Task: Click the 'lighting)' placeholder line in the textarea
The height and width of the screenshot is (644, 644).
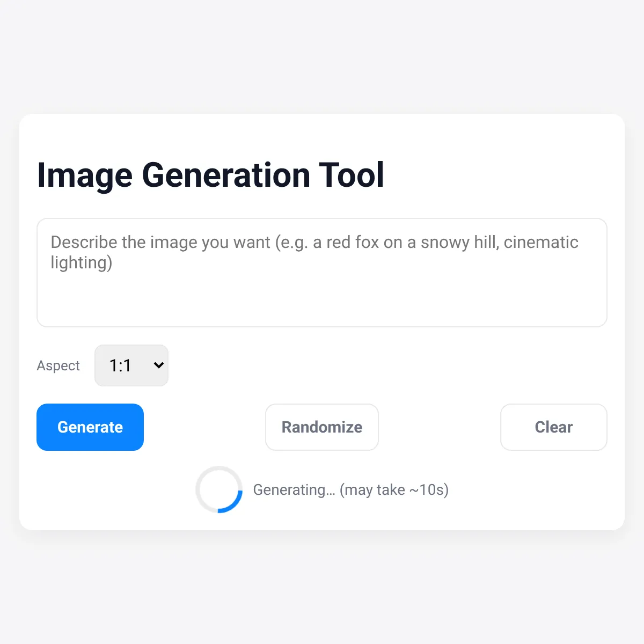Action: point(82,263)
